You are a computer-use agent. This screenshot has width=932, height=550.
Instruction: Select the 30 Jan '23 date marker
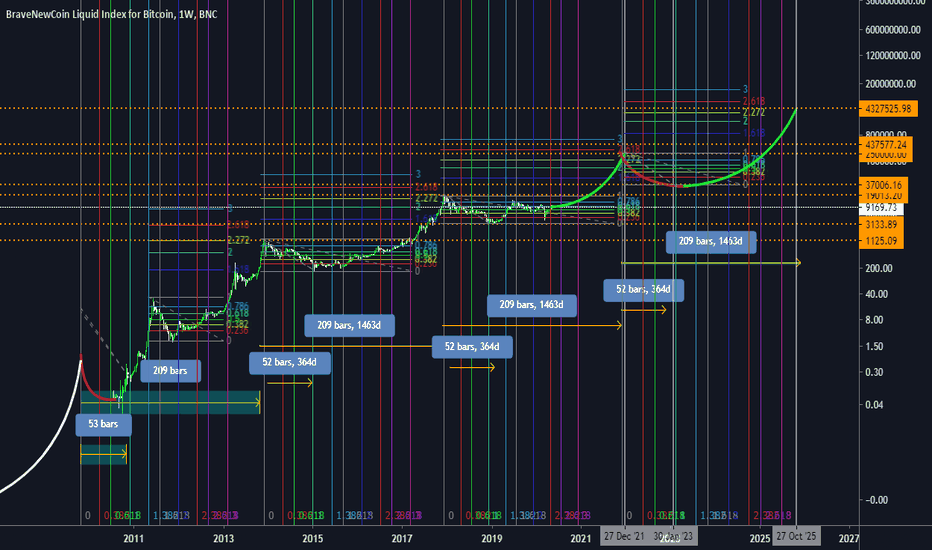[674, 536]
